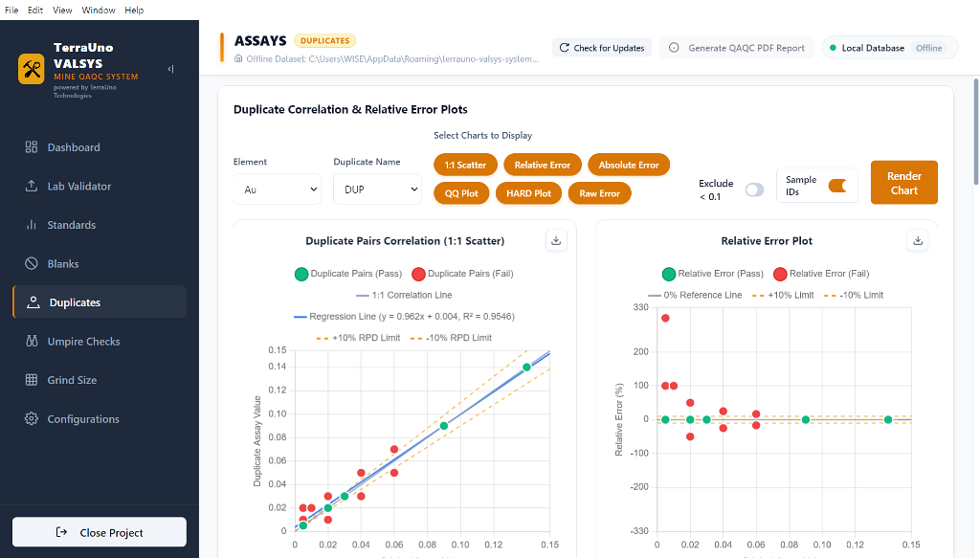Click the Check for Updates button
The width and height of the screenshot is (980, 558).
click(x=602, y=48)
